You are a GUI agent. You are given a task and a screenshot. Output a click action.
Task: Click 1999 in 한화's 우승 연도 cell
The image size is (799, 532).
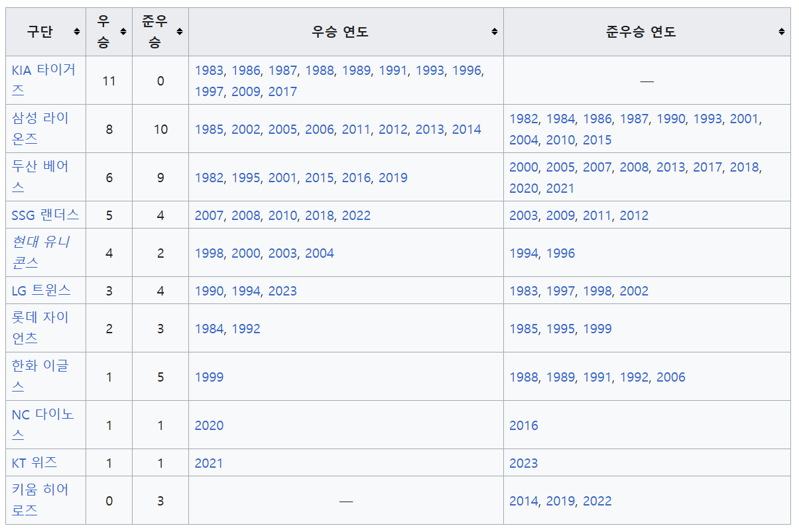pyautogui.click(x=210, y=377)
